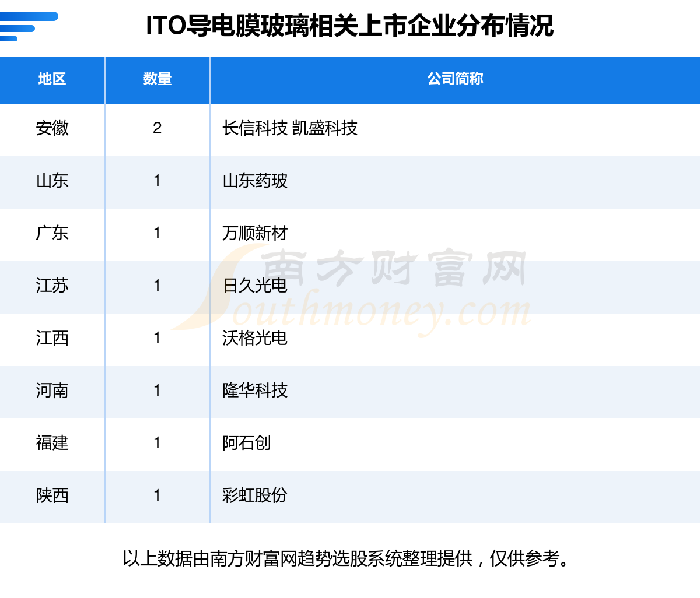700x598 pixels.
Task: Click the count '1' in the 河南 row
Action: click(x=157, y=391)
